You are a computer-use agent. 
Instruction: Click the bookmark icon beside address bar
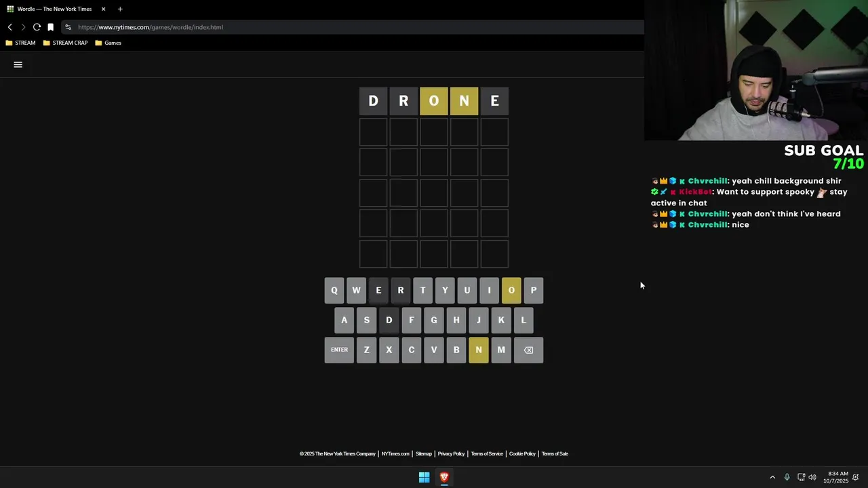(50, 27)
